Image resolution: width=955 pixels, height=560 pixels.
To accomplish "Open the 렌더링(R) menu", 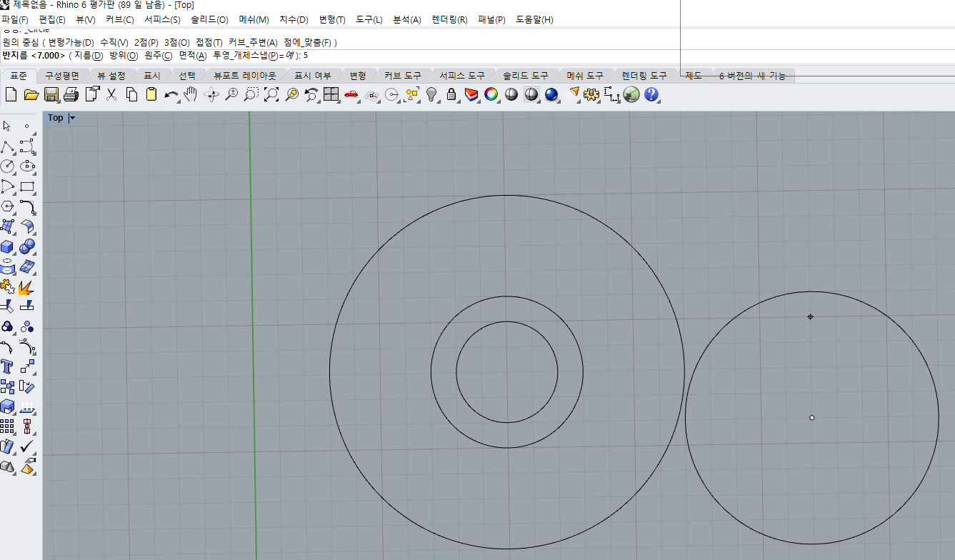I will pyautogui.click(x=449, y=19).
